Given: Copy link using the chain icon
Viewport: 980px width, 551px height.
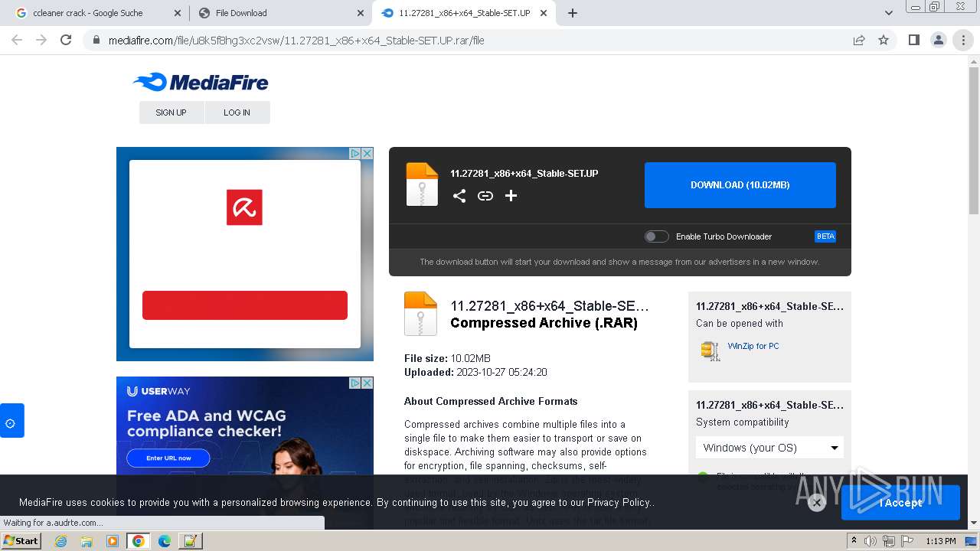Looking at the screenshot, I should pyautogui.click(x=485, y=196).
